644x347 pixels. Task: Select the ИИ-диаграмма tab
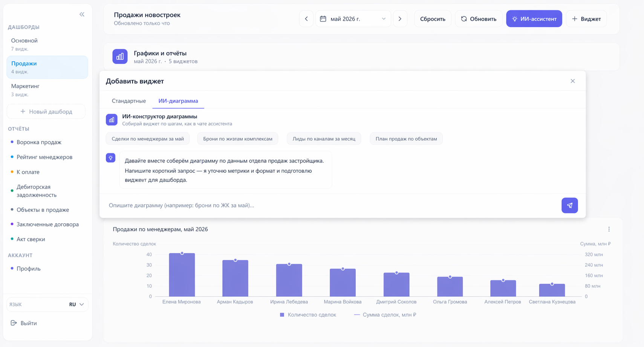pyautogui.click(x=178, y=101)
